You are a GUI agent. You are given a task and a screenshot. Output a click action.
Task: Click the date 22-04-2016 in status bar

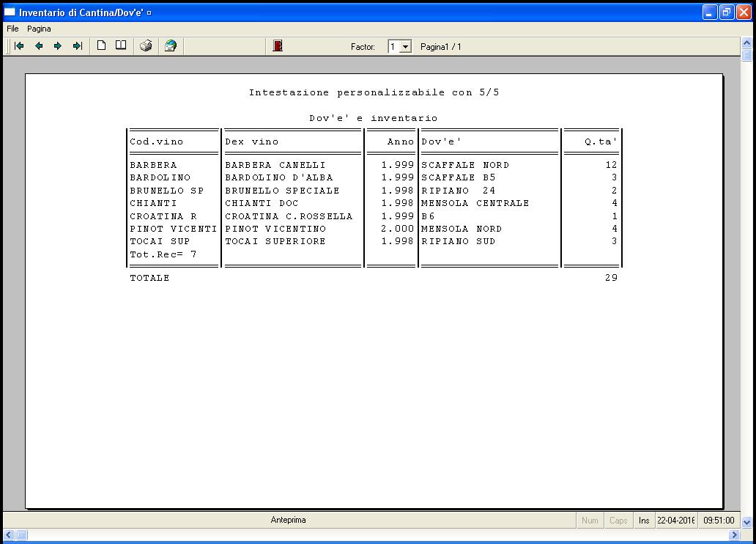pos(676,521)
